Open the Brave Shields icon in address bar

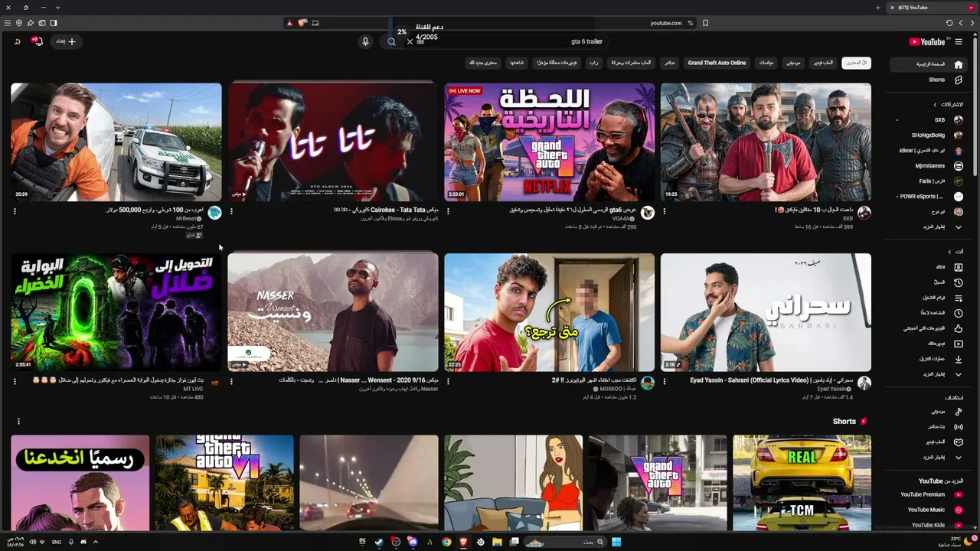click(302, 23)
